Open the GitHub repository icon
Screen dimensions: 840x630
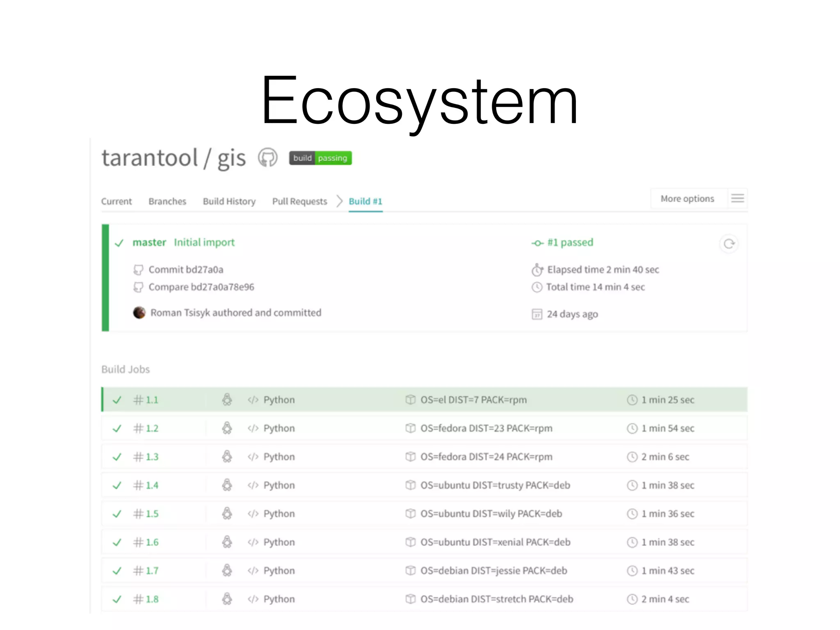(x=267, y=158)
